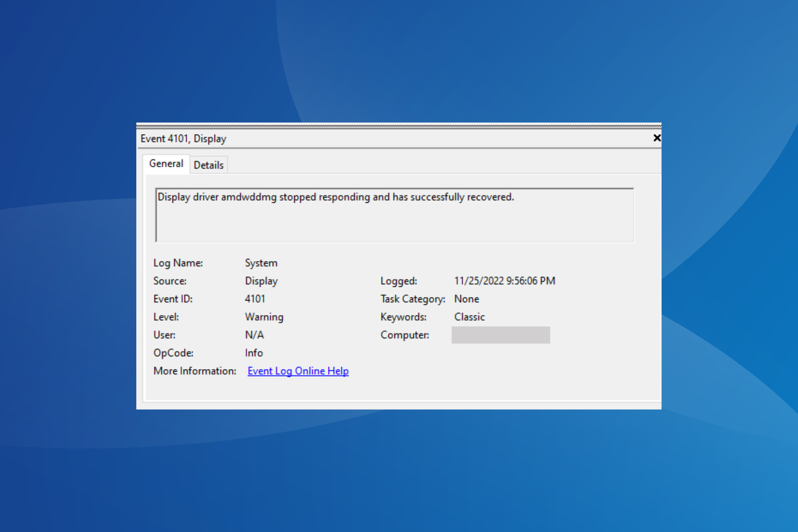Click the 'Event ID:' label
The image size is (798, 532).
pos(173,299)
